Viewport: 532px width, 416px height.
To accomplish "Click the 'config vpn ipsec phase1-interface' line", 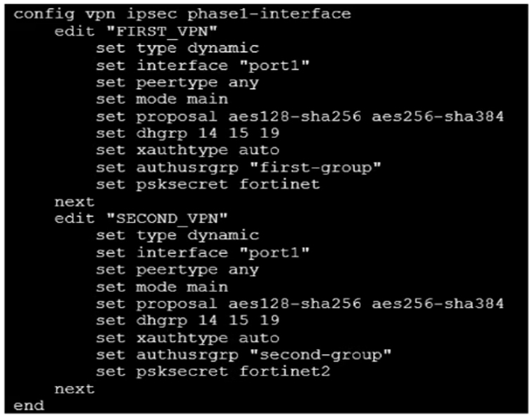I will click(x=182, y=15).
